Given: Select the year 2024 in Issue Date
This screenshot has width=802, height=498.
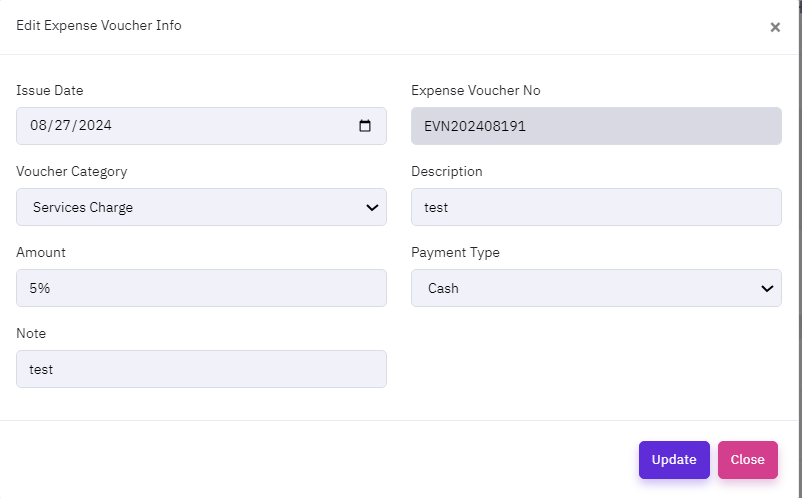Looking at the screenshot, I should (95, 126).
